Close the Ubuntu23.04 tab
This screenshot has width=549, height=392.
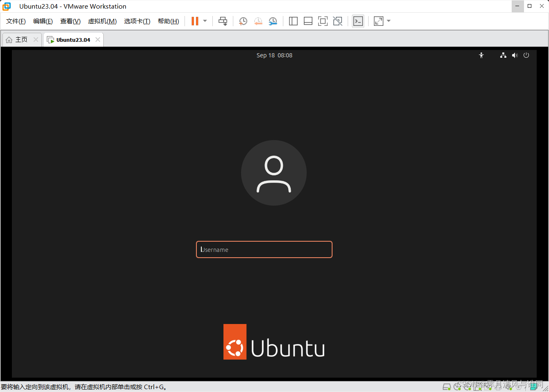[x=98, y=40]
